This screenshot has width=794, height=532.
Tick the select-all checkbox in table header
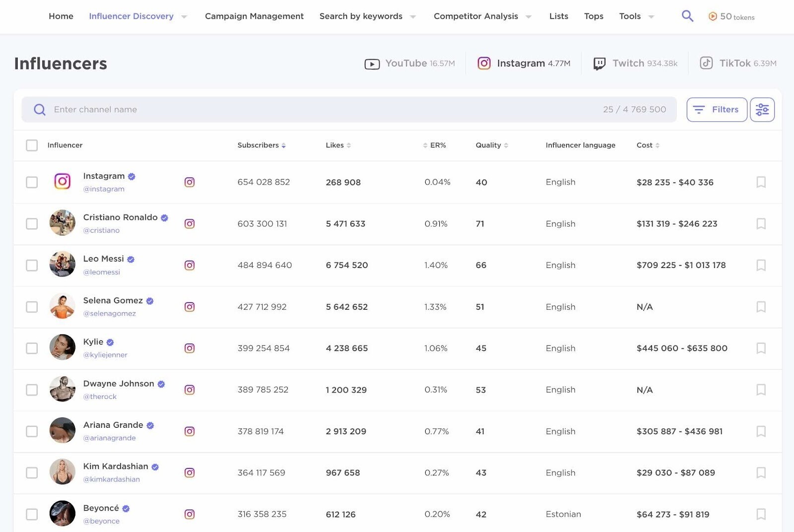click(x=32, y=145)
